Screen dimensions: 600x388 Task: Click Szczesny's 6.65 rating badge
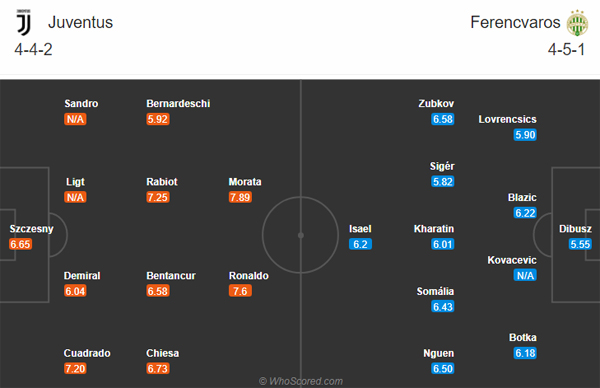coord(20,244)
